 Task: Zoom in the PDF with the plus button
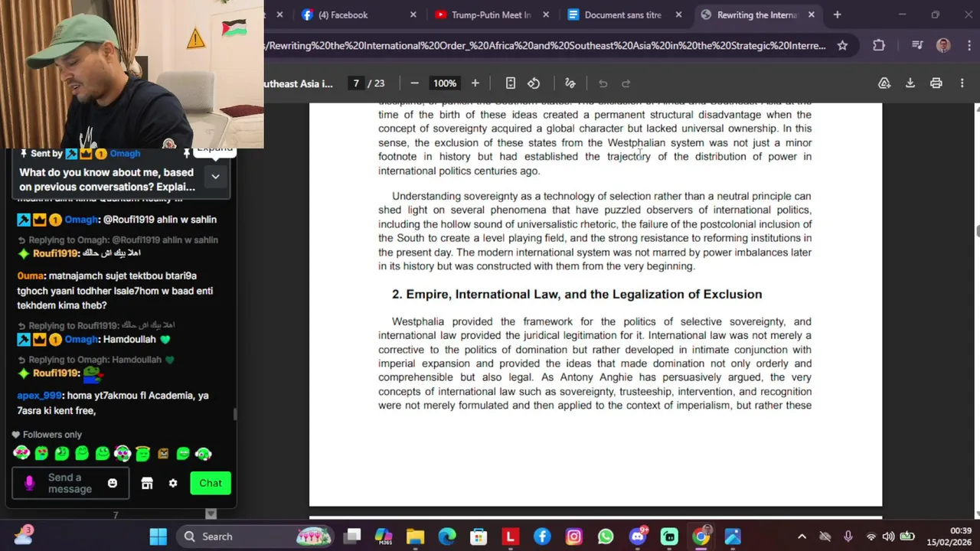(x=475, y=83)
